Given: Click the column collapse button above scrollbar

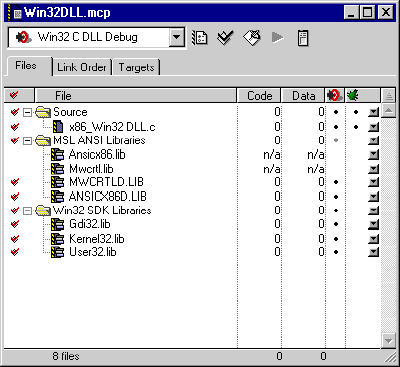Looking at the screenshot, I should [388, 96].
